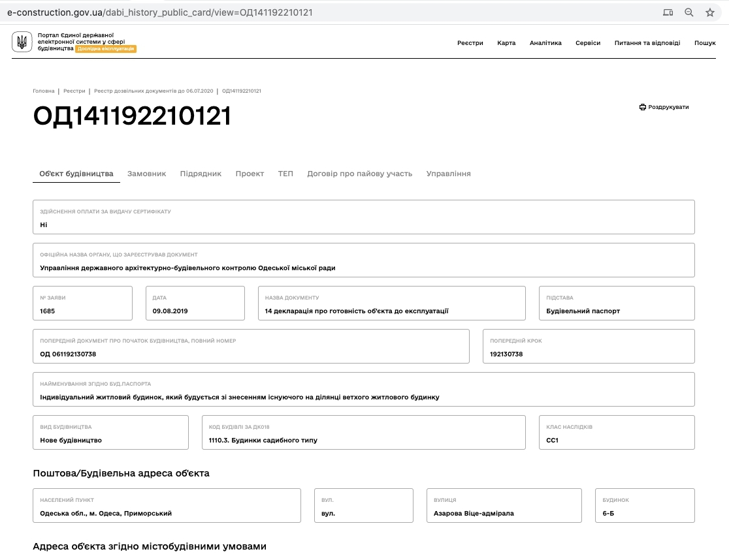Open Договір про пайову участь tab

point(359,174)
